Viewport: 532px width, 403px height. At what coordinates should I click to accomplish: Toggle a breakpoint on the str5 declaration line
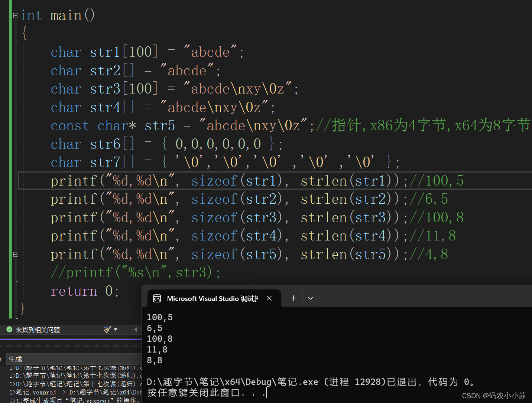pos(4,125)
